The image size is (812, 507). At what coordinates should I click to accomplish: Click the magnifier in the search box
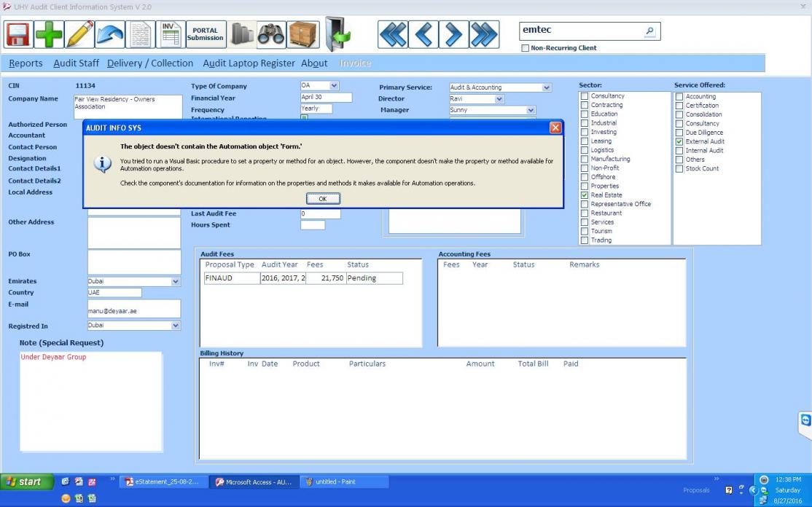649,31
